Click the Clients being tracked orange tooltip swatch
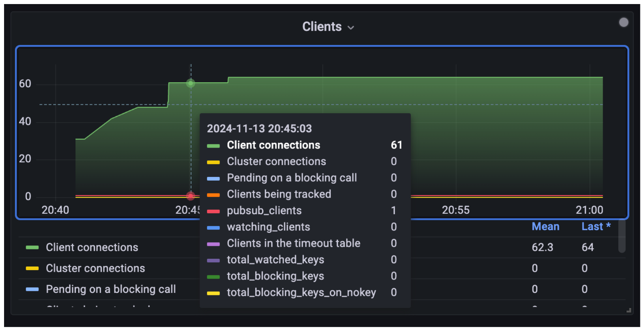The height and width of the screenshot is (331, 644). pos(213,195)
